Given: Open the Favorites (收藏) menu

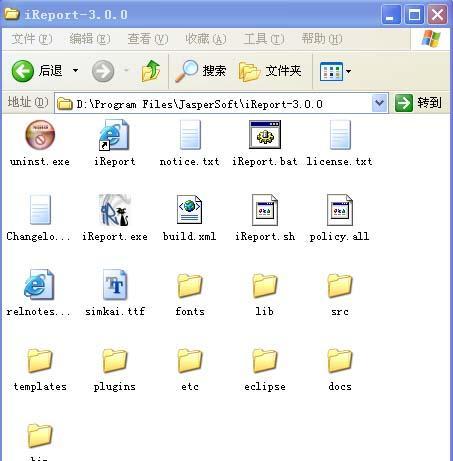Looking at the screenshot, I should click(x=206, y=39).
